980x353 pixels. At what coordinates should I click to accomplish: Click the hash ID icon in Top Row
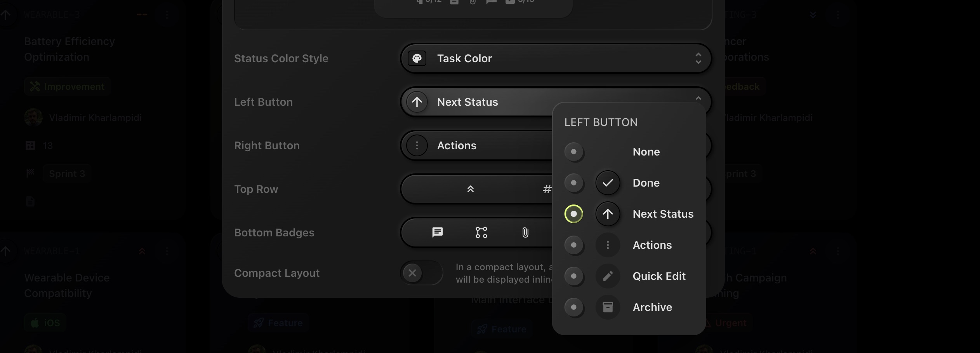tap(547, 189)
